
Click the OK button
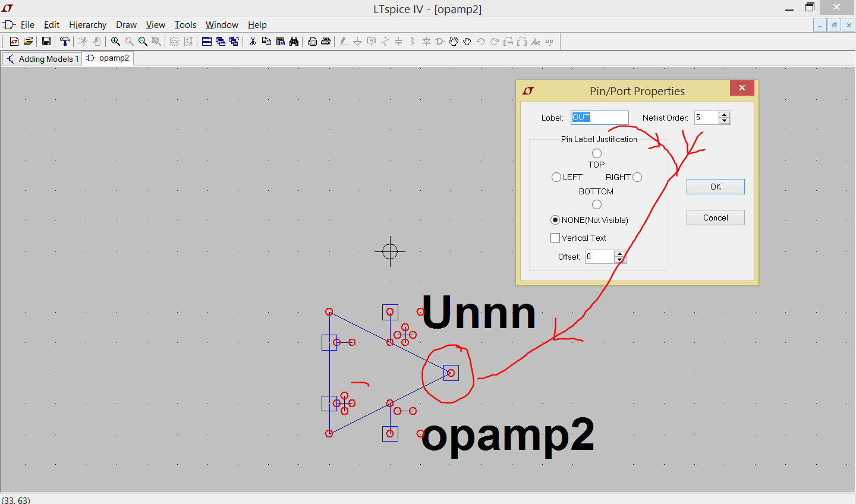point(716,187)
